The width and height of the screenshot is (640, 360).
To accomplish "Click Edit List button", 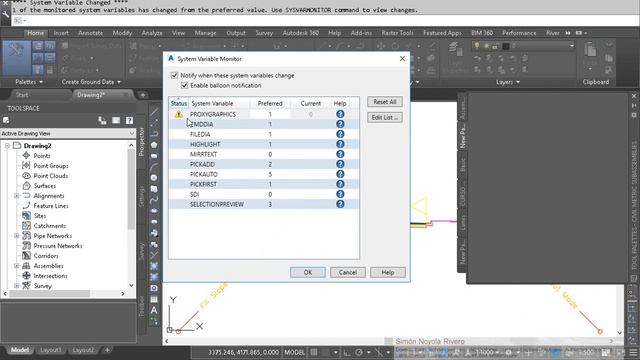I will point(384,118).
